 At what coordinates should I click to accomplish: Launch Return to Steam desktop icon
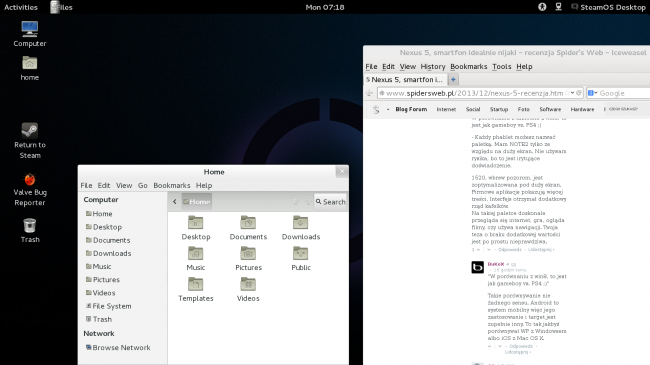pos(30,141)
